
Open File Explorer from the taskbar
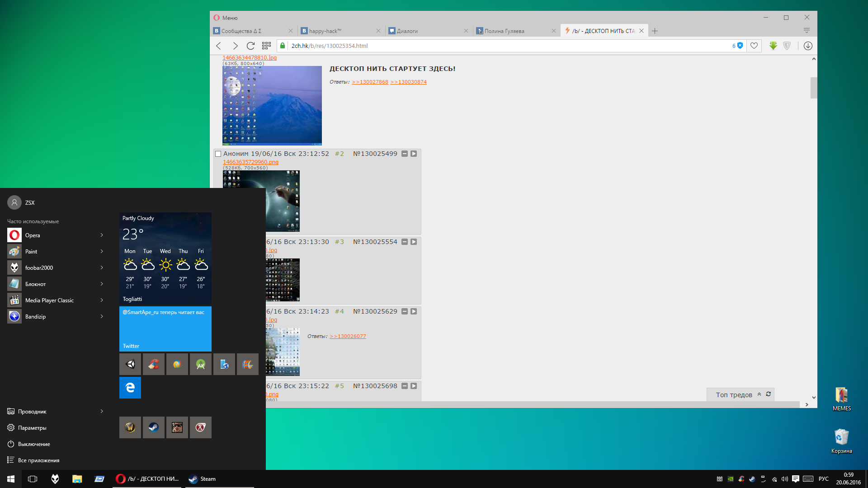coord(77,479)
